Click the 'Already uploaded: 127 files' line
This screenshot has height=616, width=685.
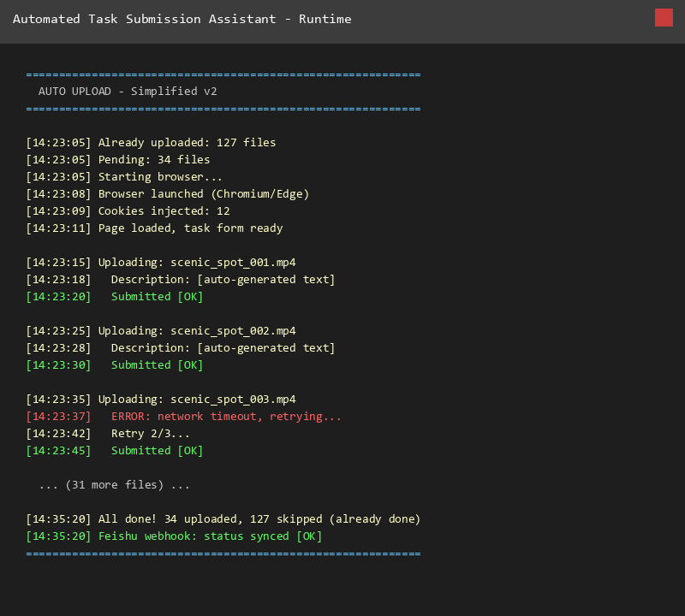pos(151,143)
